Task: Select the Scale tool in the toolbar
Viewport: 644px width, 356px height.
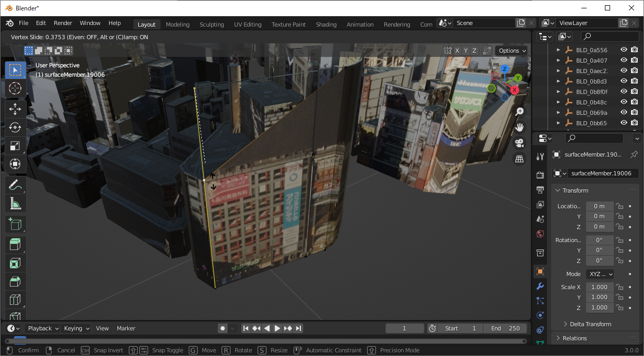Action: click(15, 146)
